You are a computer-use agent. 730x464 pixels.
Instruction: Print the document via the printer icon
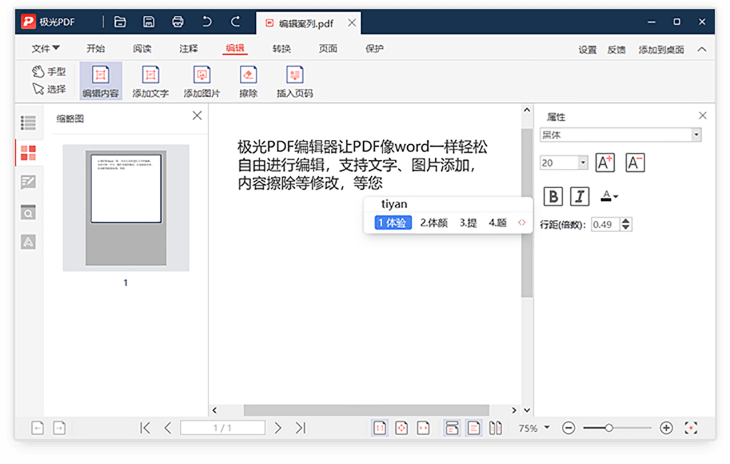click(177, 22)
